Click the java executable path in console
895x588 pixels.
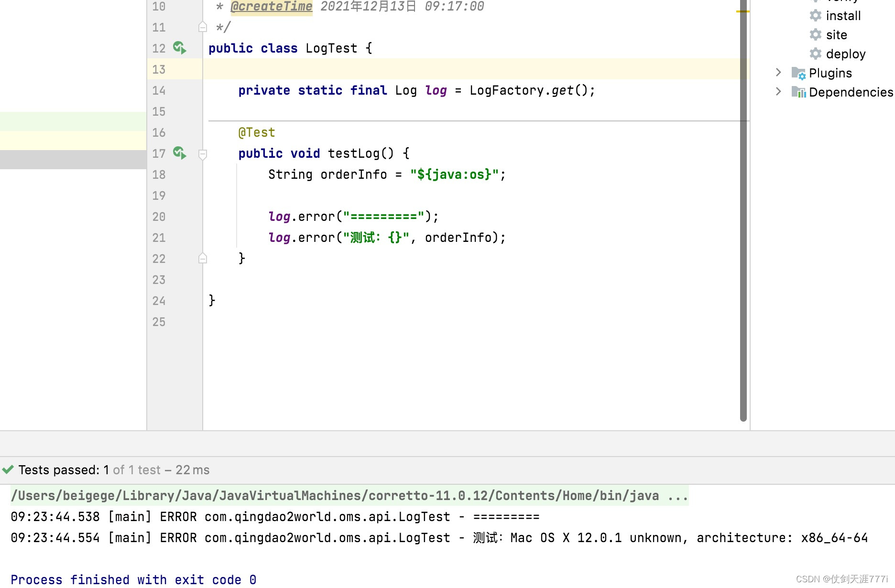tap(349, 496)
